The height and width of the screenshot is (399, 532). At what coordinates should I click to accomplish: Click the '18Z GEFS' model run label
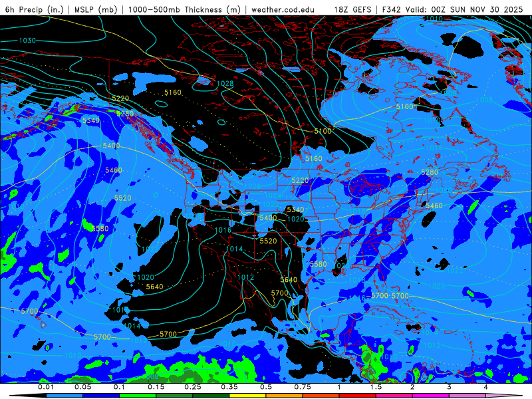(x=353, y=9)
